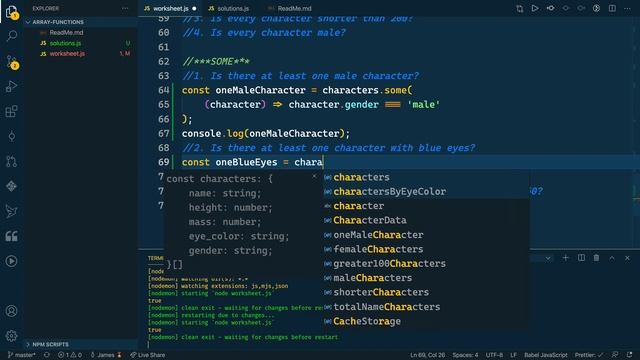
Task: Add a new terminal with the plus icon
Action: [x=566, y=258]
